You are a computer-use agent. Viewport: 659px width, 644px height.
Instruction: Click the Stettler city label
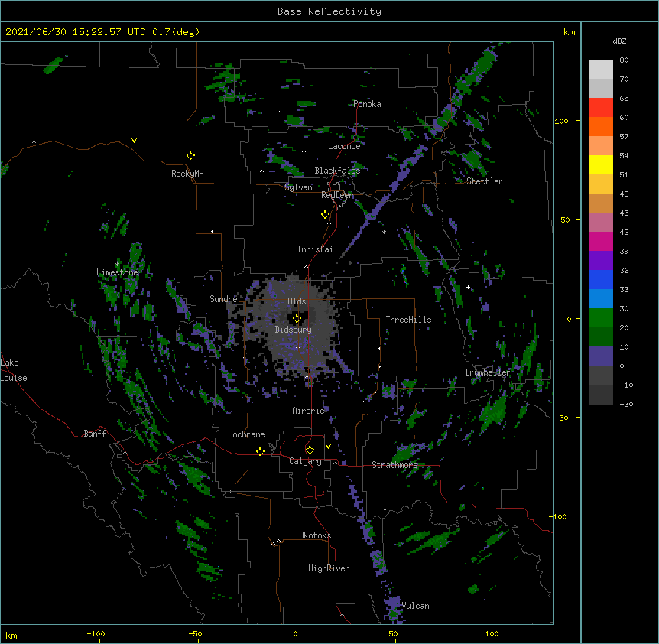pos(485,181)
